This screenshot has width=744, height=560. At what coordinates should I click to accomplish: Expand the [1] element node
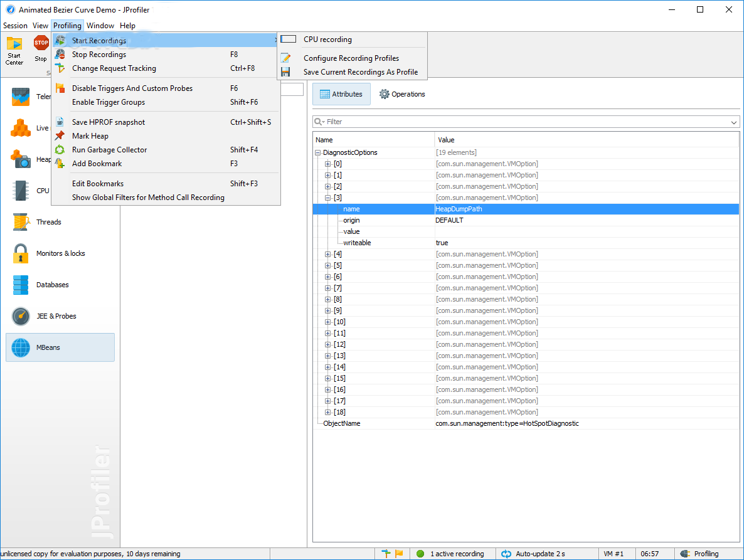327,175
